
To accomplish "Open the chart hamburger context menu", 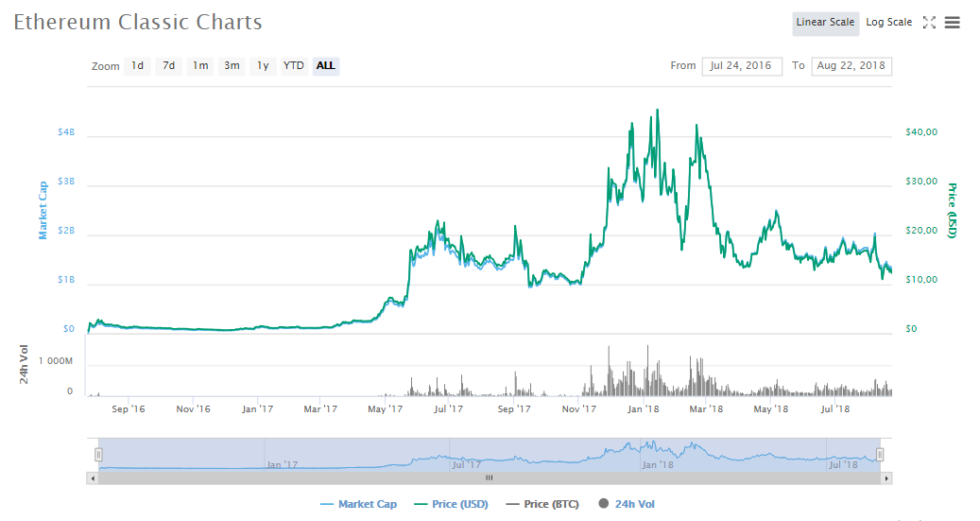I will 952,23.
